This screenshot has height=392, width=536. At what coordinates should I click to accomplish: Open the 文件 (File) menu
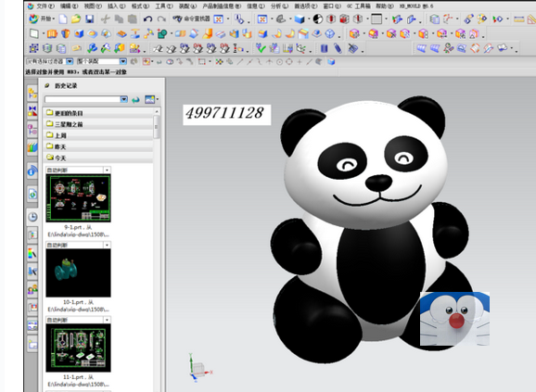click(45, 6)
